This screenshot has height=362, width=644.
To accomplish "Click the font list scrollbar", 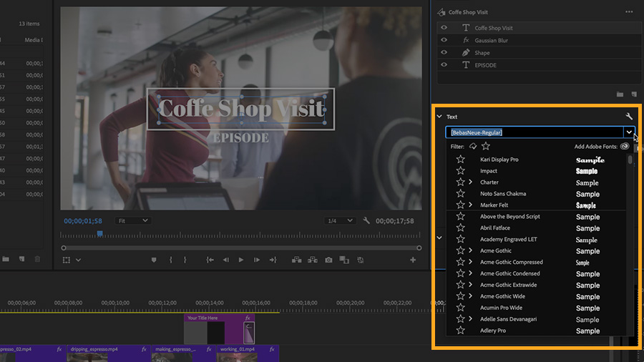I will pos(630,160).
